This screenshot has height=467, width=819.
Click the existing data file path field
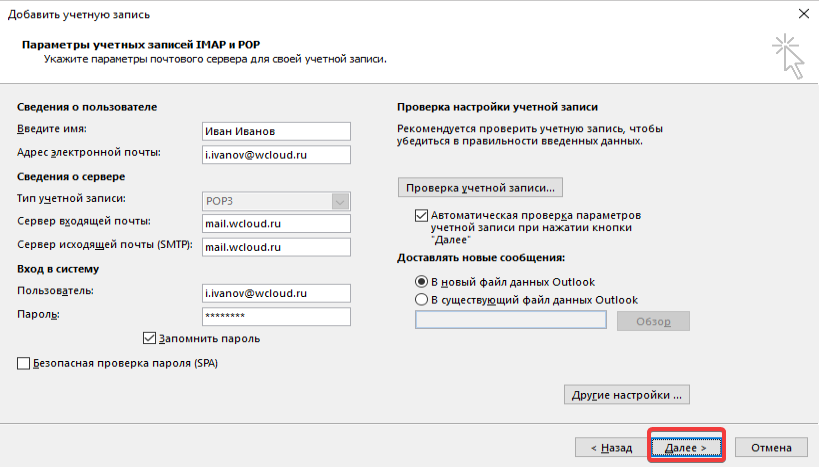[510, 320]
